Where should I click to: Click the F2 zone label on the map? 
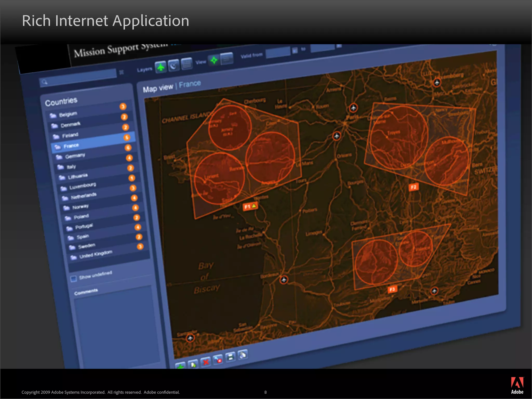[414, 187]
